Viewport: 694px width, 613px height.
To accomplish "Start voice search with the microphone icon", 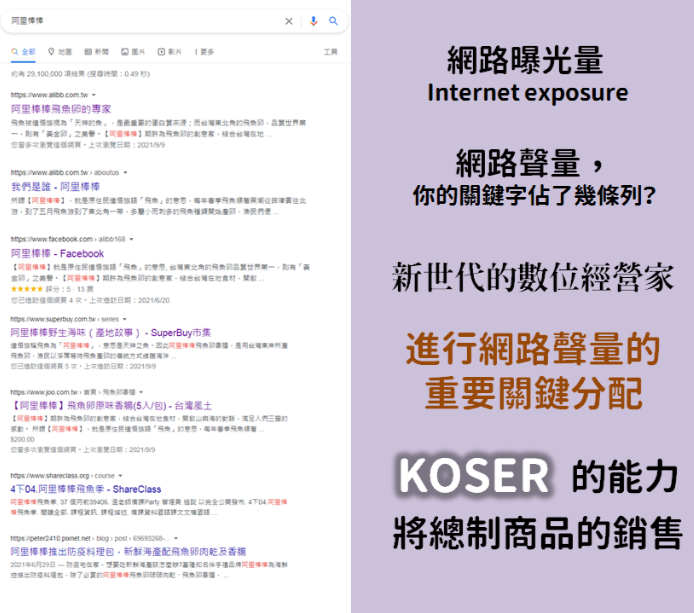I will click(313, 21).
